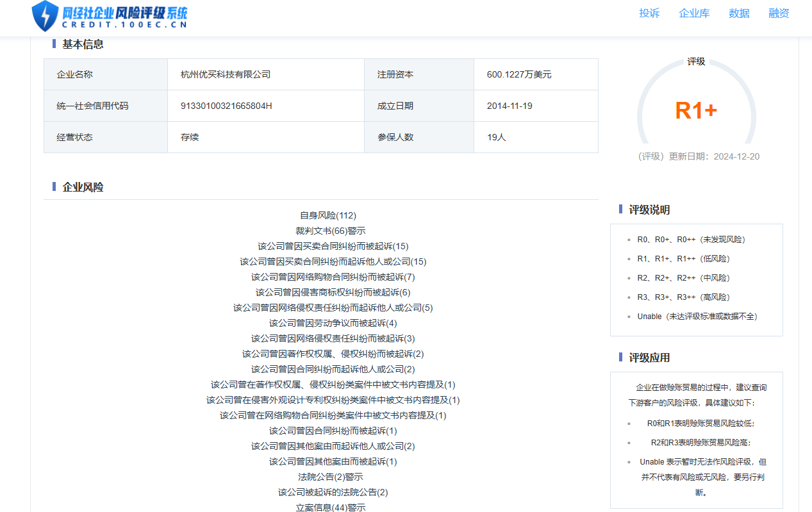The height and width of the screenshot is (512, 812).
Task: Open 该公司曾因买卖合同纠纷而被起诉(15) entry
Action: (333, 246)
